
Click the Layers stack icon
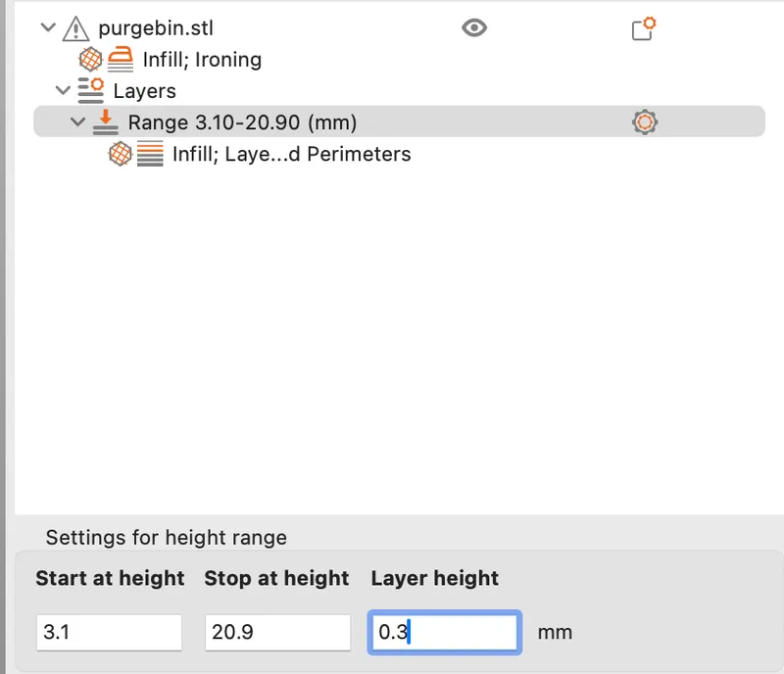(90, 90)
